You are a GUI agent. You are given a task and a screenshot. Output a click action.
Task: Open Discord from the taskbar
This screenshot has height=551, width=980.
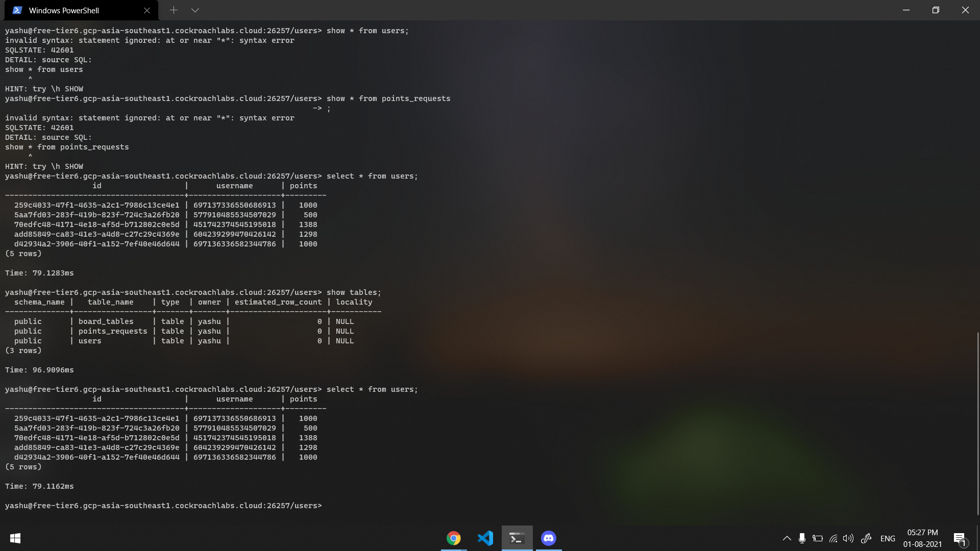click(549, 538)
